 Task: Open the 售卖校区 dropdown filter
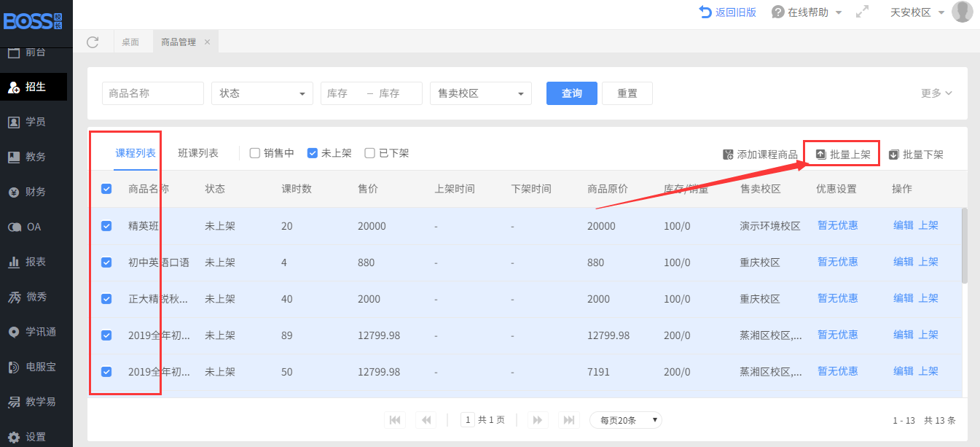tap(481, 93)
